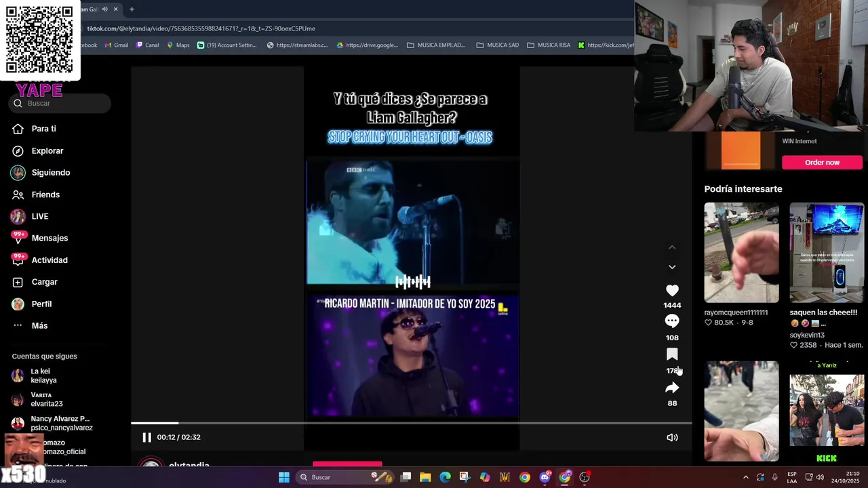
Task: Open the Explorar section
Action: tap(47, 150)
